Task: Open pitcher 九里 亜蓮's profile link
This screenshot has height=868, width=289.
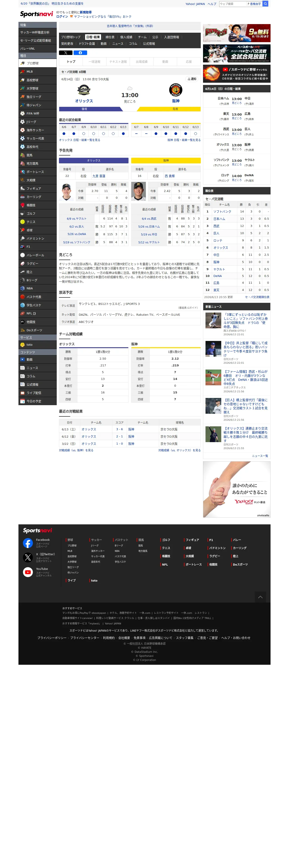Action: click(99, 176)
